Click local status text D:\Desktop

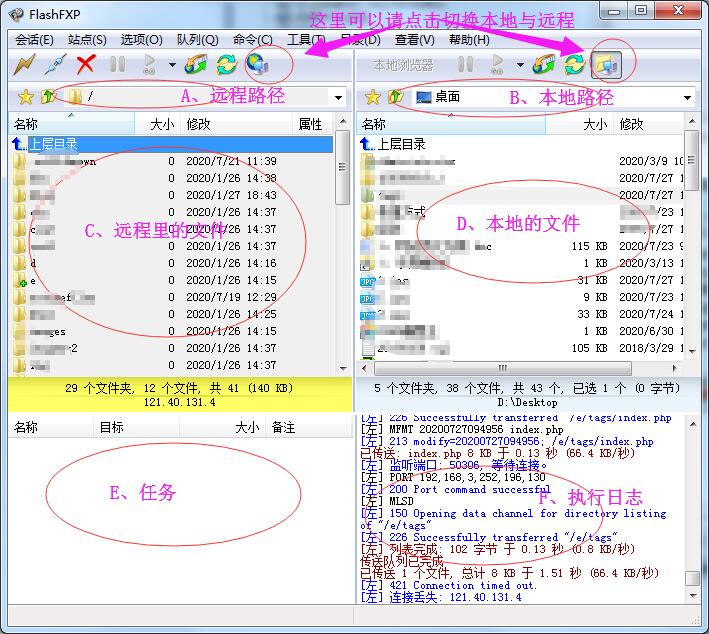tap(527, 402)
